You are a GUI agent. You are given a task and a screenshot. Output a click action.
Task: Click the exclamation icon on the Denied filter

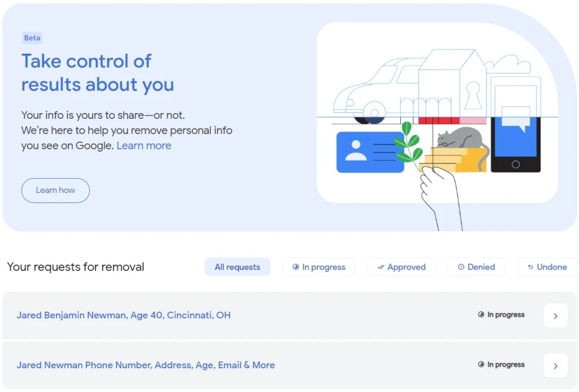point(461,267)
